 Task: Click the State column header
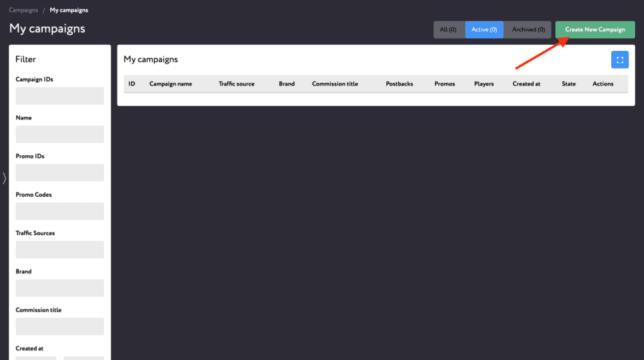pos(569,84)
